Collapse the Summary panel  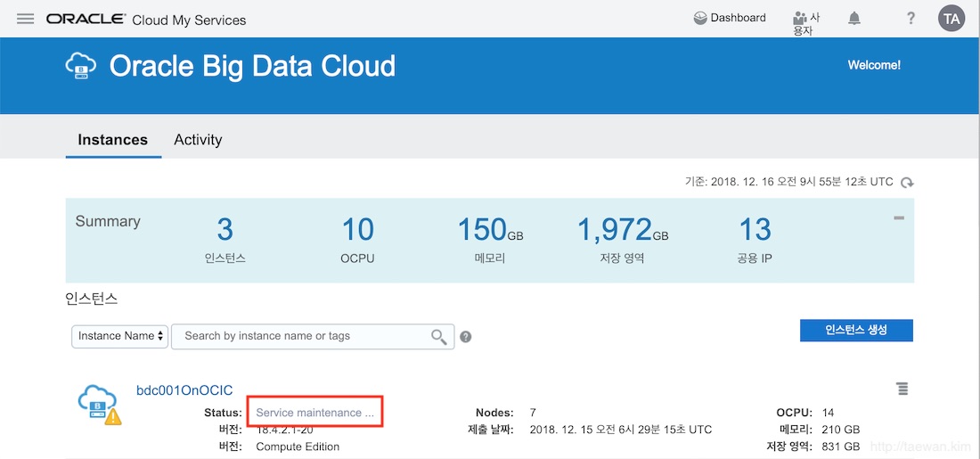click(x=898, y=218)
